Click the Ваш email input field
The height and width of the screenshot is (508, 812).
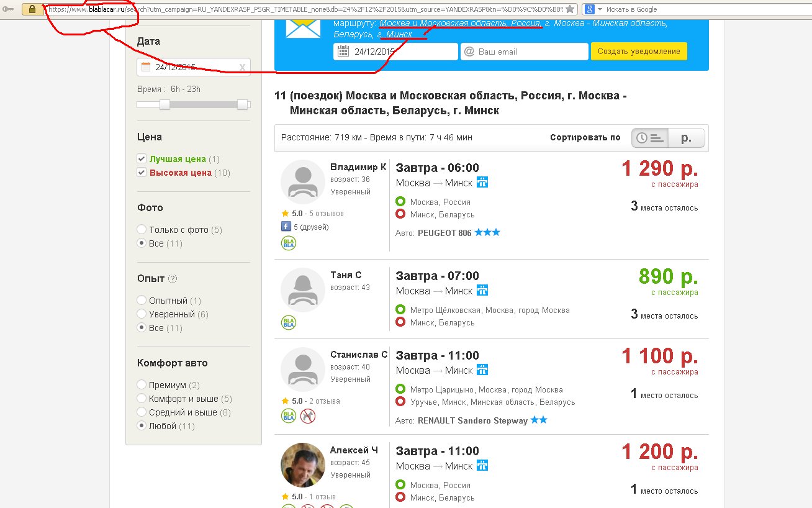524,52
